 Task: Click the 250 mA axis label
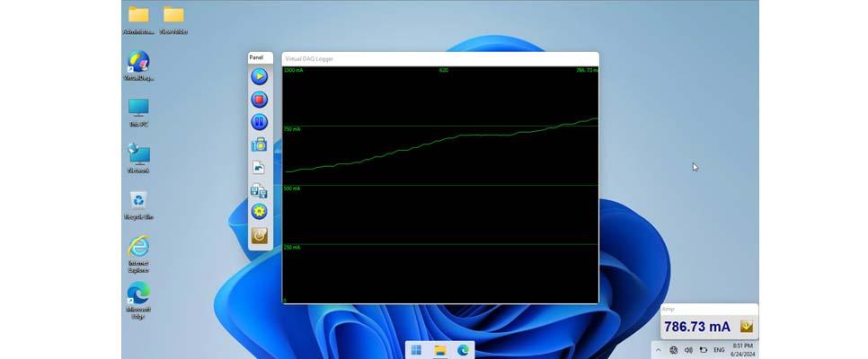point(292,248)
